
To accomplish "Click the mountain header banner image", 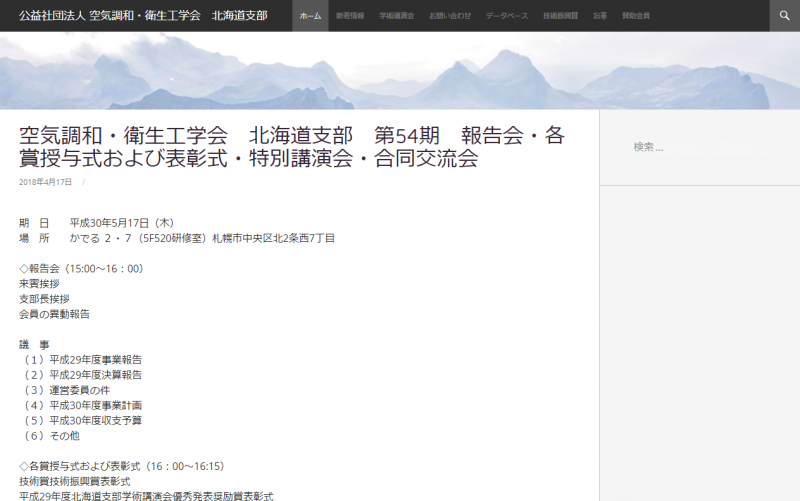I will coord(400,70).
